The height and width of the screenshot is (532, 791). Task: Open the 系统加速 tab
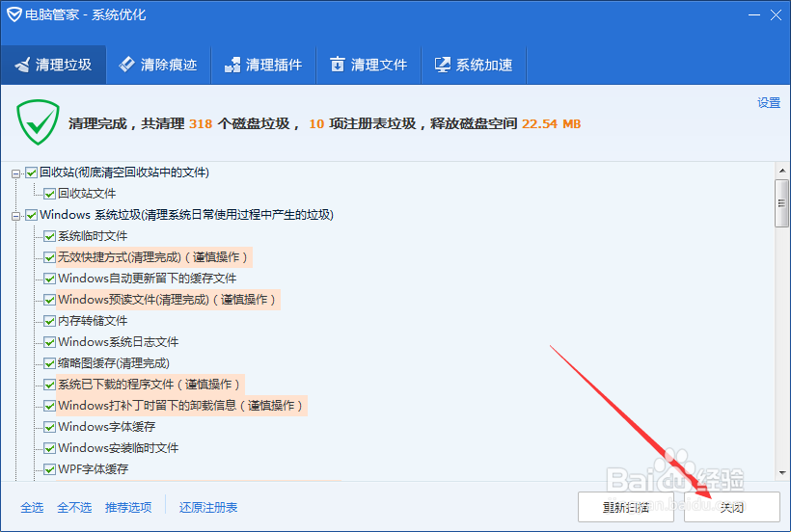[474, 65]
